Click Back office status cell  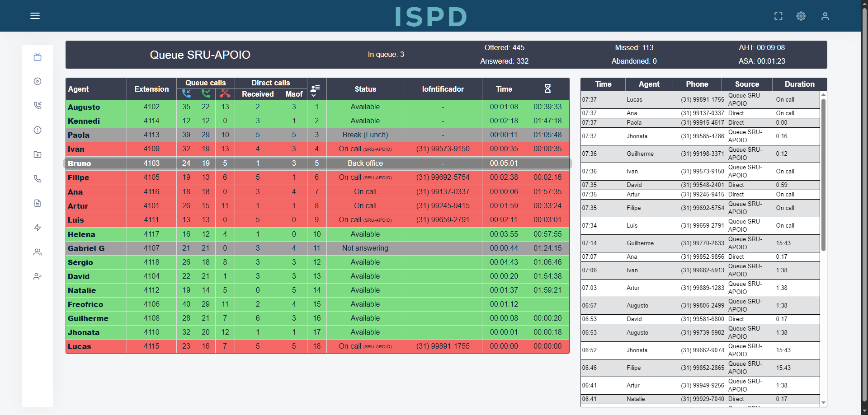point(365,163)
